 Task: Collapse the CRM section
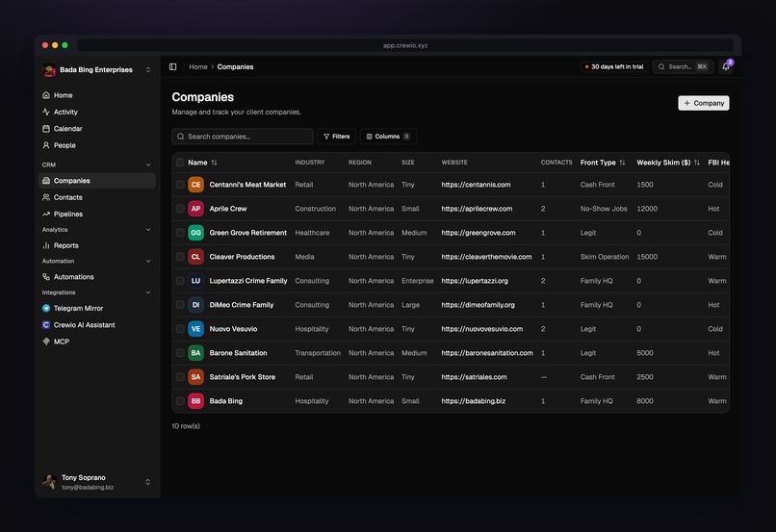coord(148,165)
